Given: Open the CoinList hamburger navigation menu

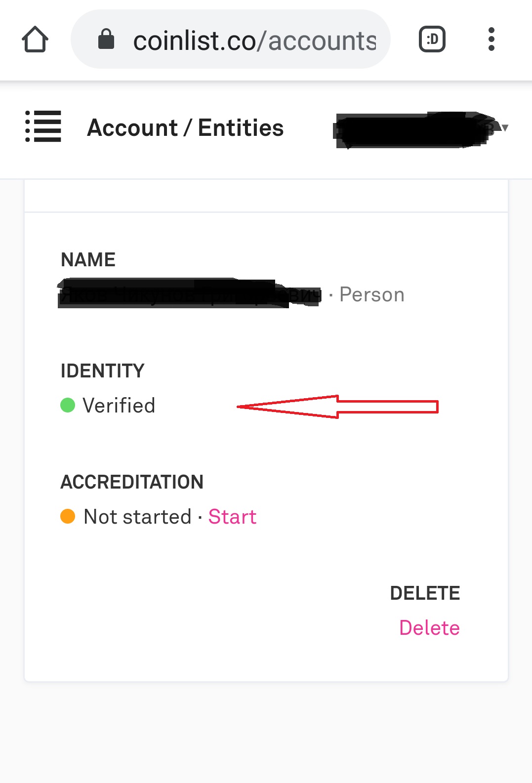Looking at the screenshot, I should click(43, 126).
